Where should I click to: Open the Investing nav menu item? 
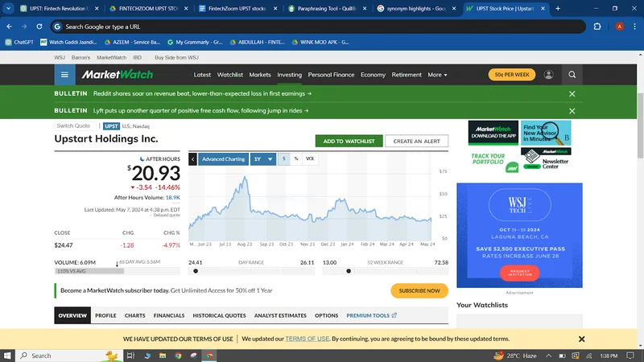[289, 75]
